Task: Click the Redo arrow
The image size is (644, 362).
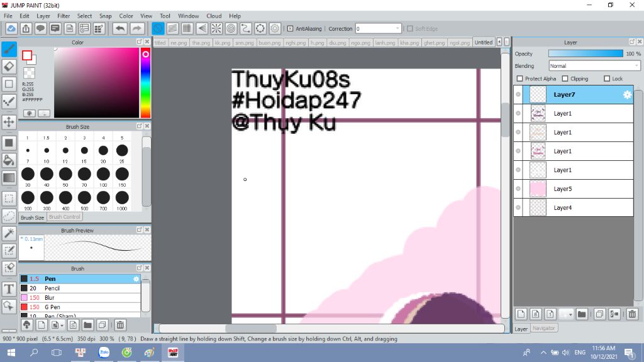Action: pos(137,28)
